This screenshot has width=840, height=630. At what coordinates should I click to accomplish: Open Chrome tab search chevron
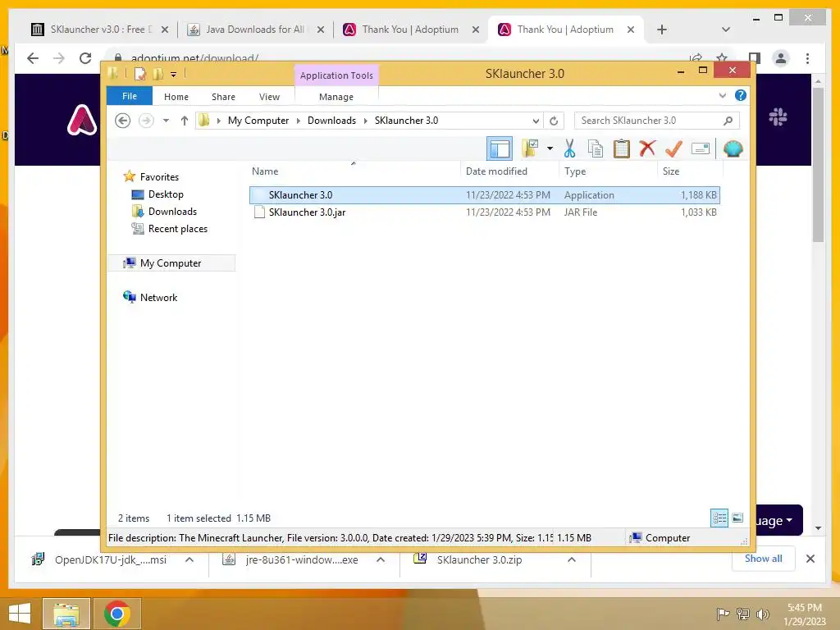click(x=725, y=30)
